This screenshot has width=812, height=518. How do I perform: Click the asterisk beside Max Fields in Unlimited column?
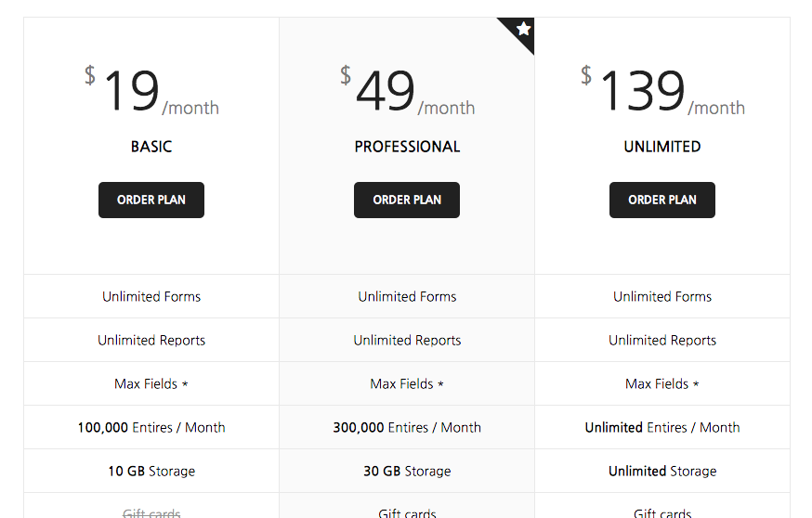coord(696,383)
